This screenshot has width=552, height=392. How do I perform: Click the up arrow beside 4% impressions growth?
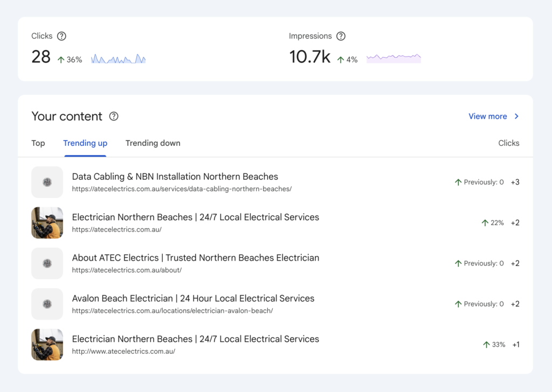coord(341,60)
